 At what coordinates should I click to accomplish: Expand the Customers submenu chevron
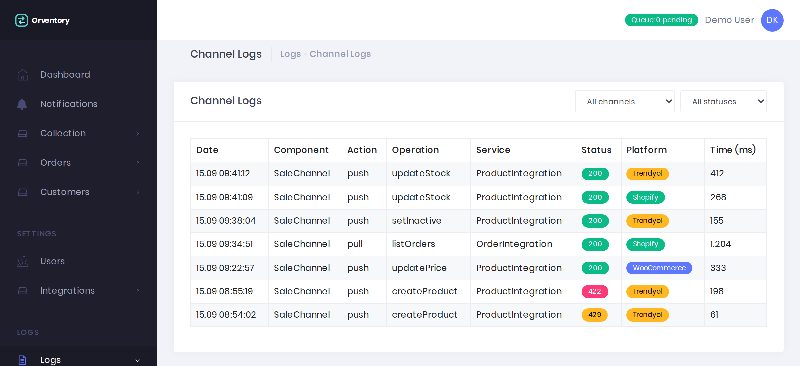[x=138, y=192]
